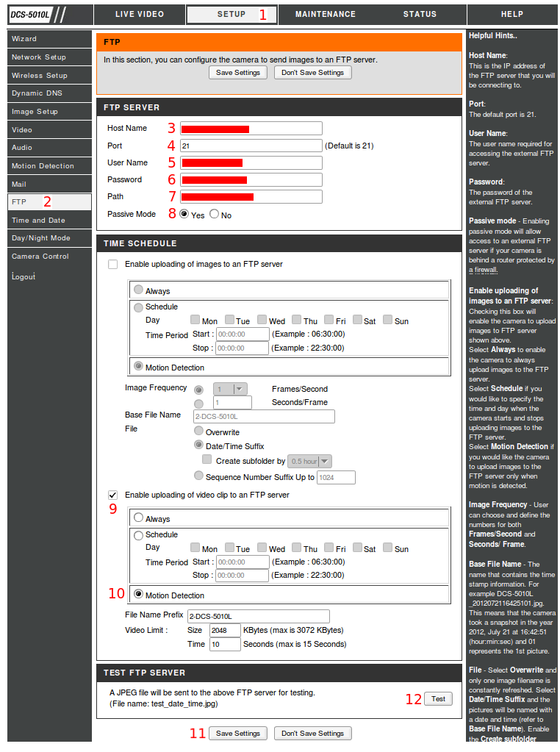This screenshot has height=752, width=560.
Task: Click the Path field
Action: [x=251, y=196]
